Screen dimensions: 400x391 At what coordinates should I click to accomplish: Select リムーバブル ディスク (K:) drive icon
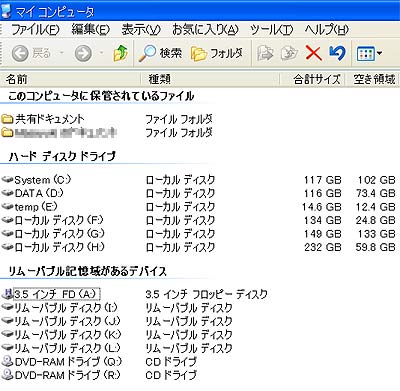[x=7, y=334]
